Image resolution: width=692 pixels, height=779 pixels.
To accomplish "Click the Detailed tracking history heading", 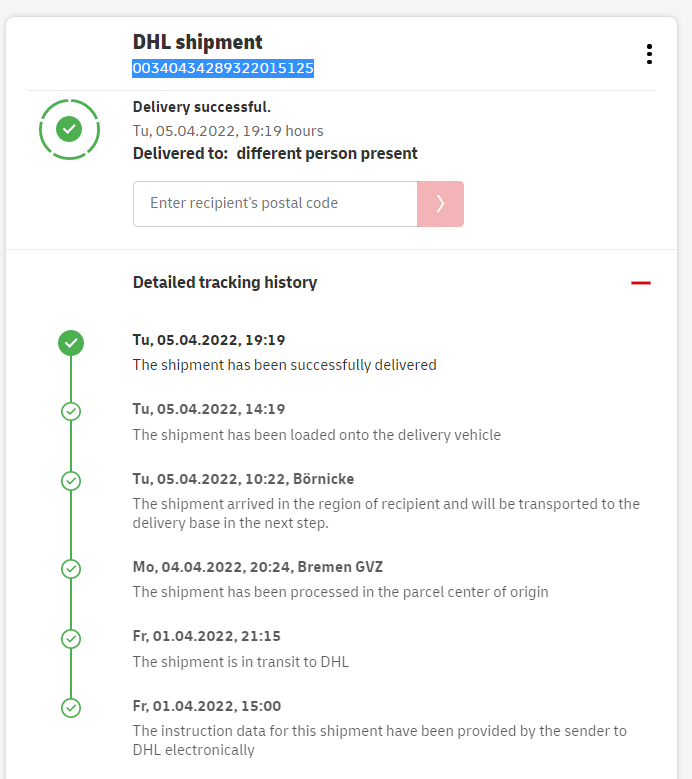I will [225, 282].
